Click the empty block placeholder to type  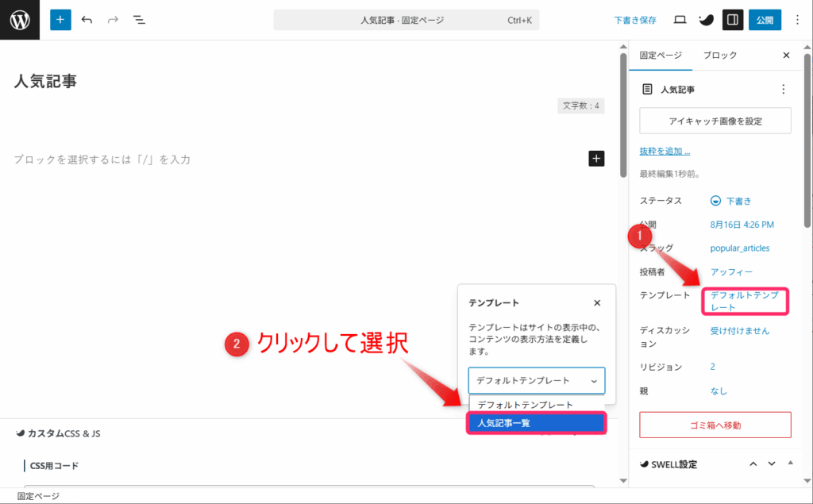click(x=102, y=160)
